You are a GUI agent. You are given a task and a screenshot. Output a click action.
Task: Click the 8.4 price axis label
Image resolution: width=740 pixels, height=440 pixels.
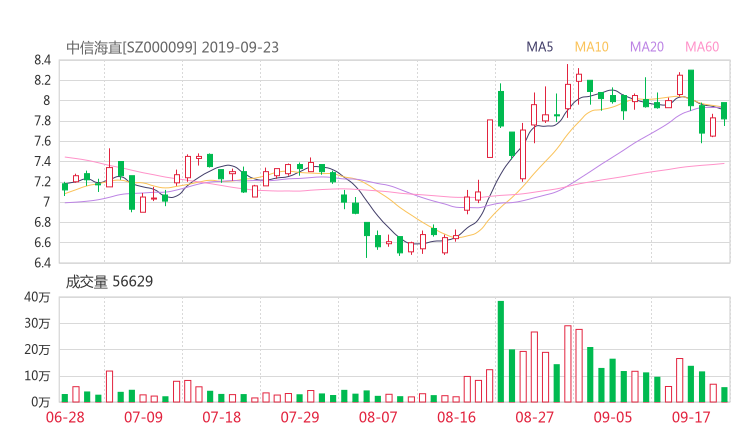pyautogui.click(x=42, y=60)
